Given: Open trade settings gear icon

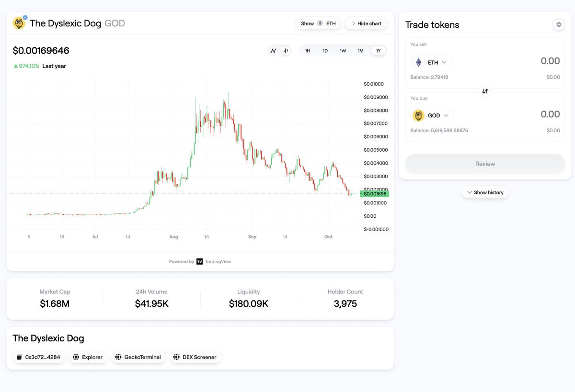Looking at the screenshot, I should tap(558, 24).
